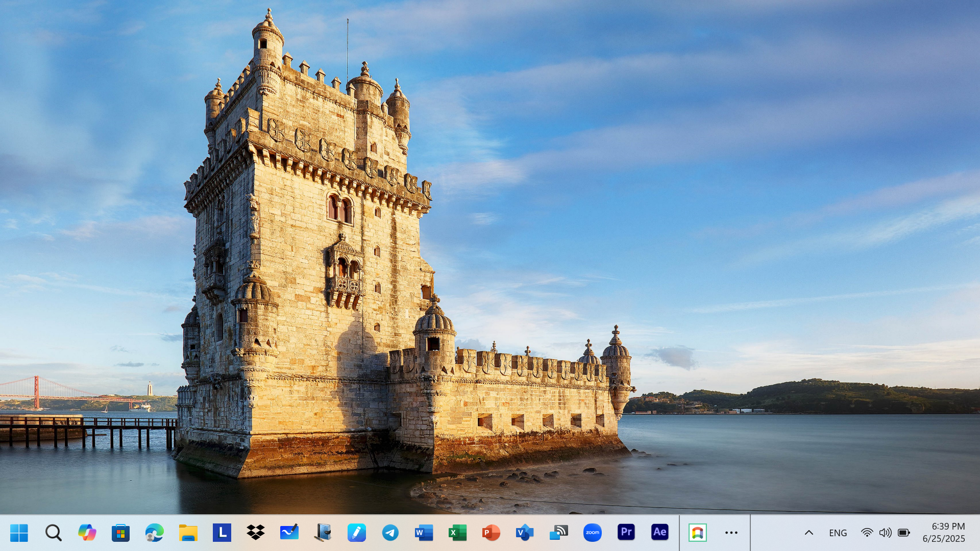Open Microsoft Excel
Screen dimensions: 980x551
pos(457,533)
